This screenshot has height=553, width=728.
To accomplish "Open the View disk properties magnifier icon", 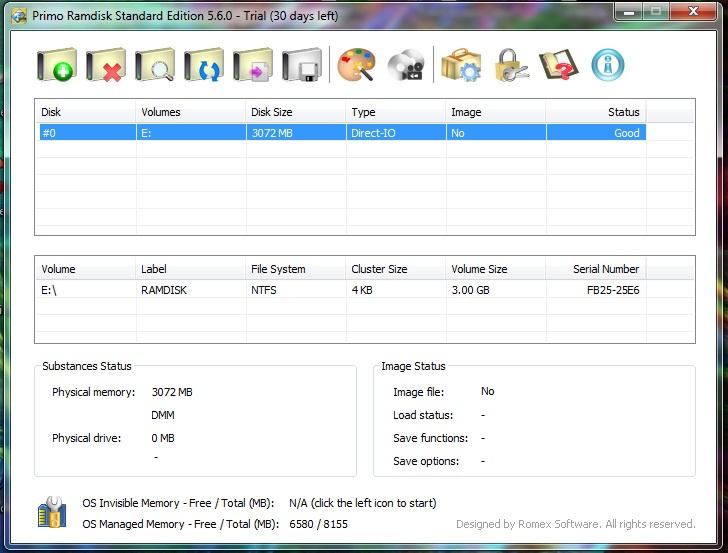I will [155, 65].
